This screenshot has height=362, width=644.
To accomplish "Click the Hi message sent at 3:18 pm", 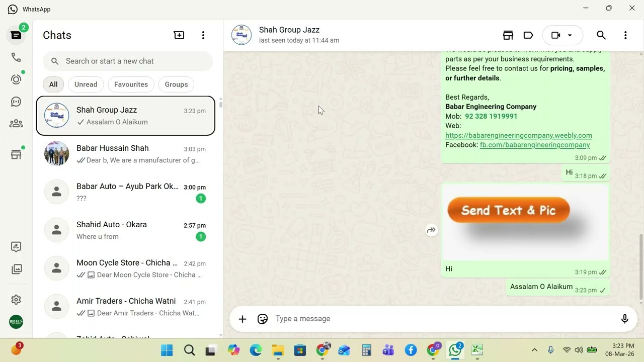I will coord(586,173).
